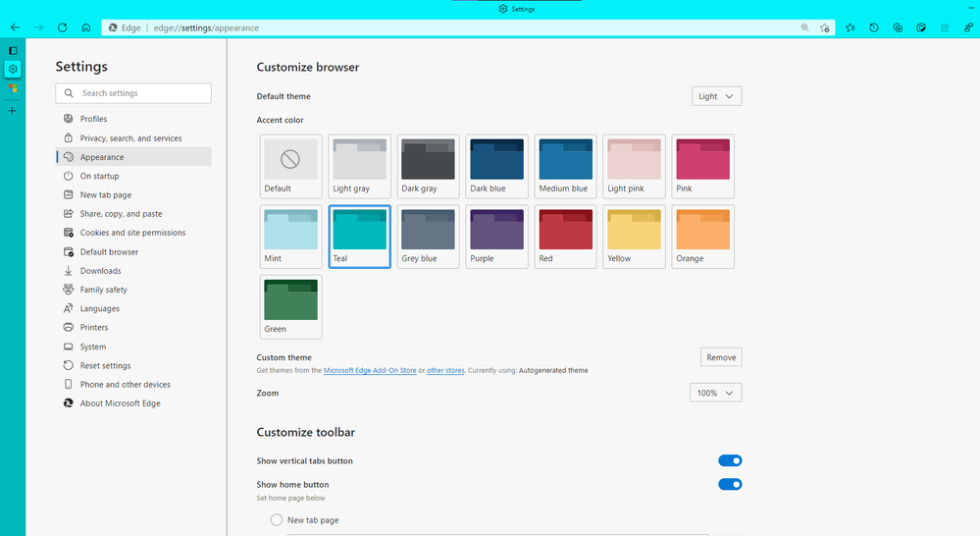Open About Microsoft Edge
This screenshot has height=536, width=980.
click(133, 403)
